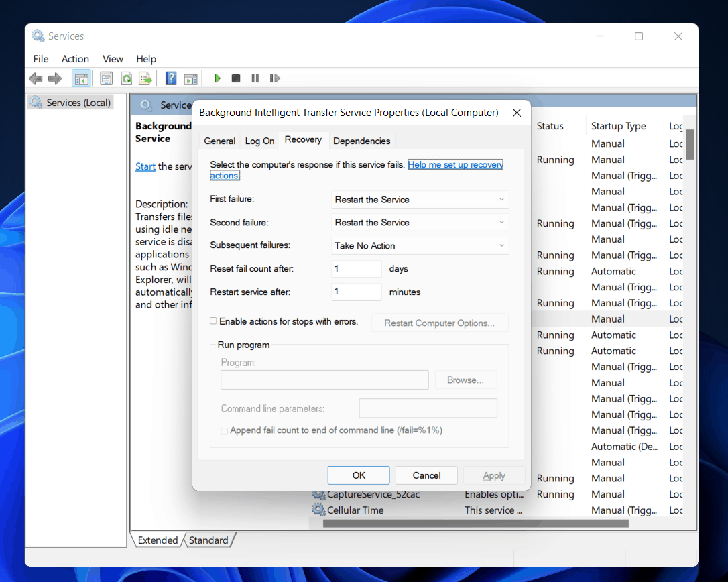Image resolution: width=728 pixels, height=582 pixels.
Task: Click the Export List toolbar icon
Action: click(x=145, y=78)
